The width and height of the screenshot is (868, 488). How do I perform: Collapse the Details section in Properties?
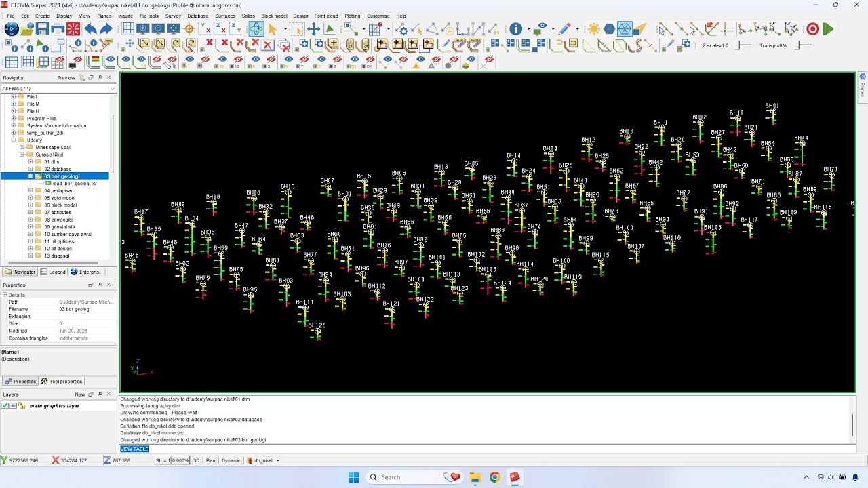(x=5, y=295)
